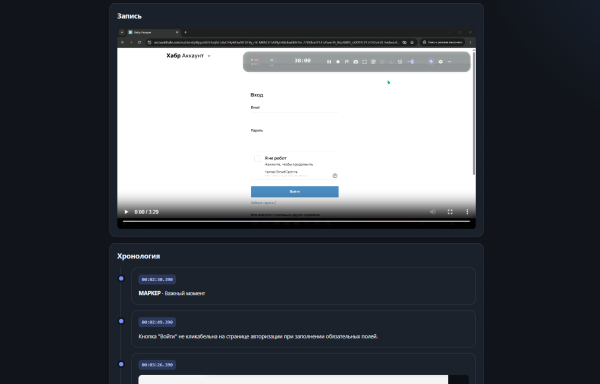Viewport: 600px width, 384px height.
Task: Select the note about Кнопка "Войти" не кликабельна
Action: (303, 329)
